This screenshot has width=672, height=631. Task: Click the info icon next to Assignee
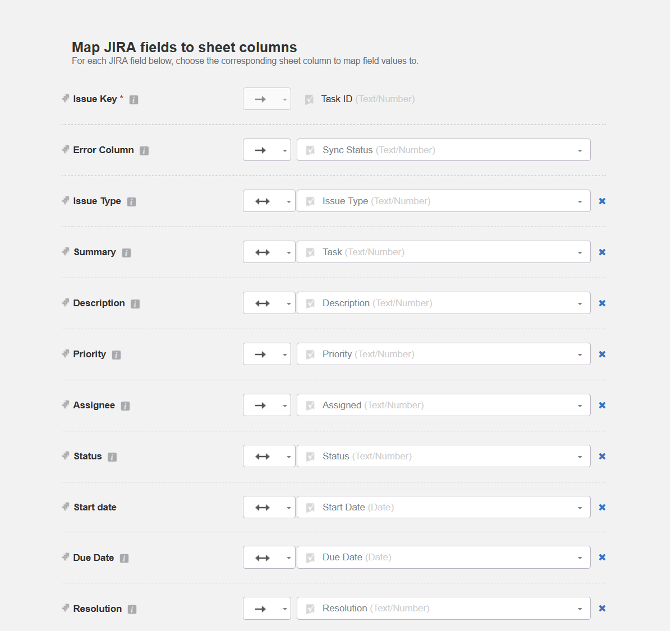coord(126,406)
